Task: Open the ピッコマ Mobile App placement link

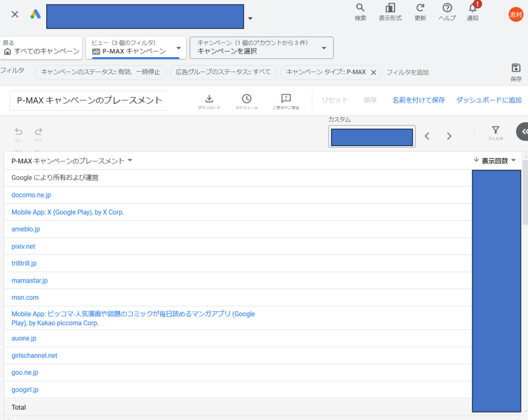Action: coord(133,318)
